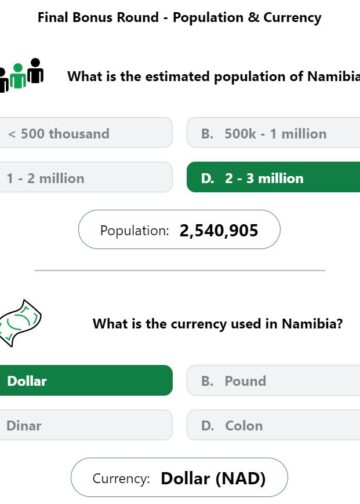360x504 pixels.
Task: Click the 'Dollar (NAD)' bold text
Action: coord(213,478)
